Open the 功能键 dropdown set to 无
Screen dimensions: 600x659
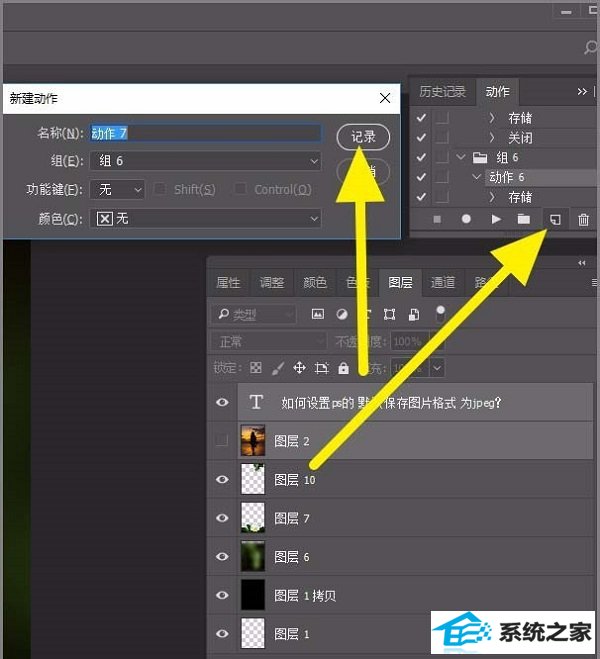tap(115, 189)
